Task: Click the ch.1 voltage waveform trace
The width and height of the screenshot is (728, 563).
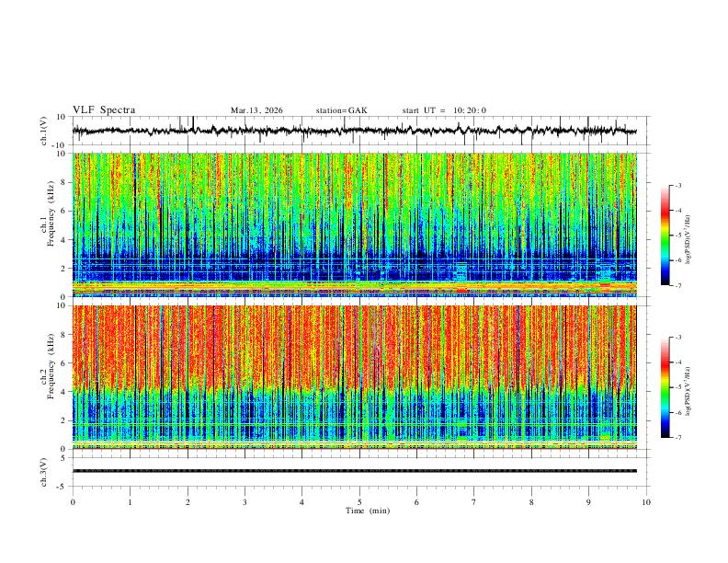Action: (354, 131)
